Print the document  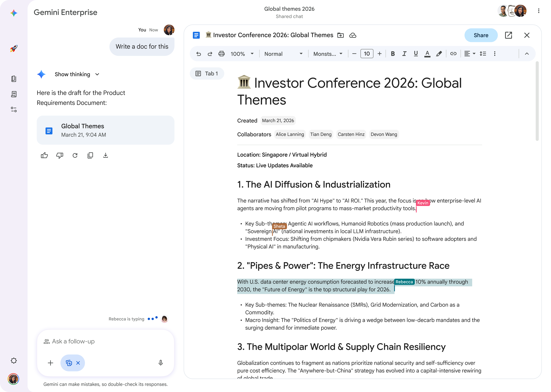221,54
